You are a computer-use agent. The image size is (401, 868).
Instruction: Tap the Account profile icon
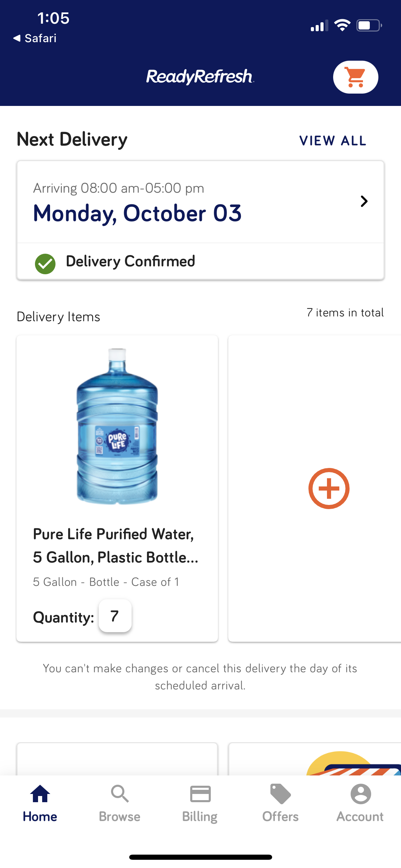[x=361, y=794]
